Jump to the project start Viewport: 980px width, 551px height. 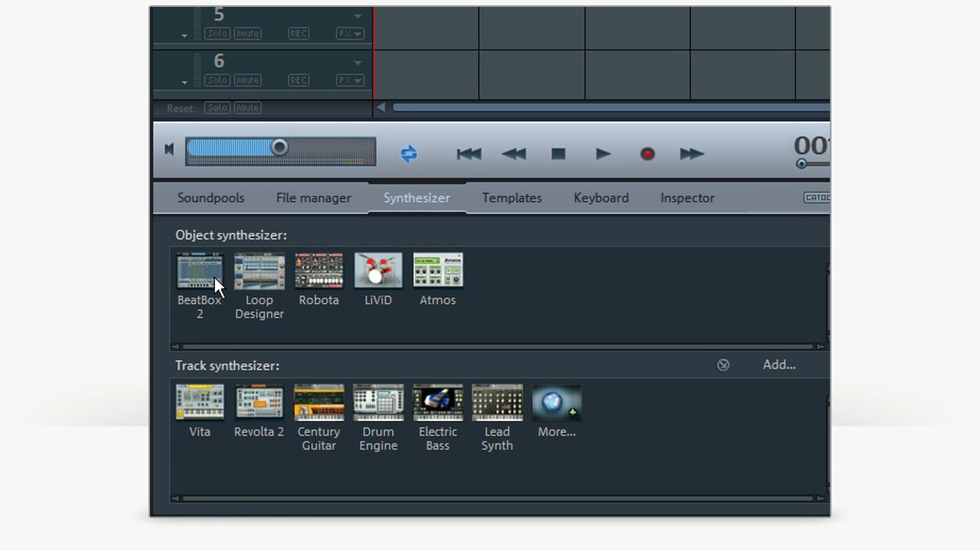(469, 154)
